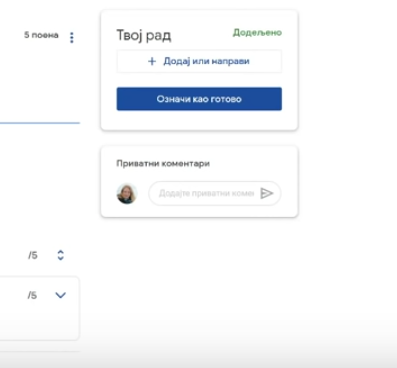
Task: Open the three-dot options menu beside 5 поена
Action: (x=72, y=38)
